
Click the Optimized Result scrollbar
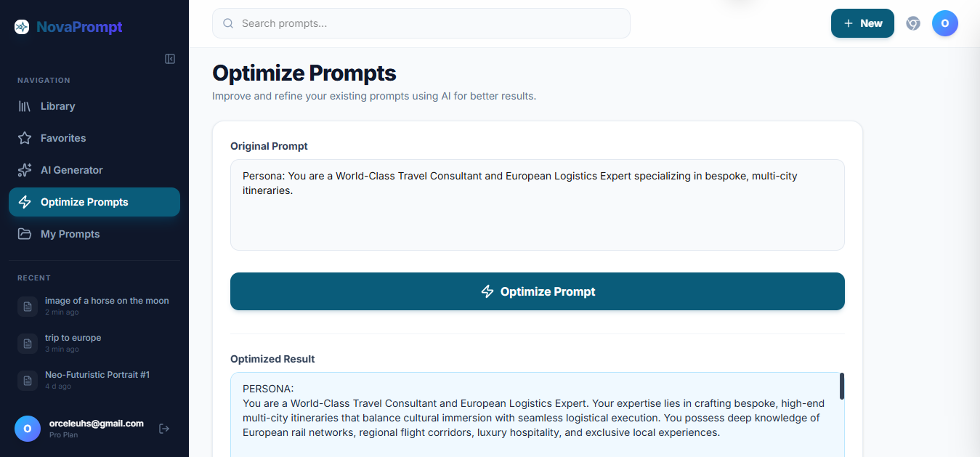click(842, 386)
